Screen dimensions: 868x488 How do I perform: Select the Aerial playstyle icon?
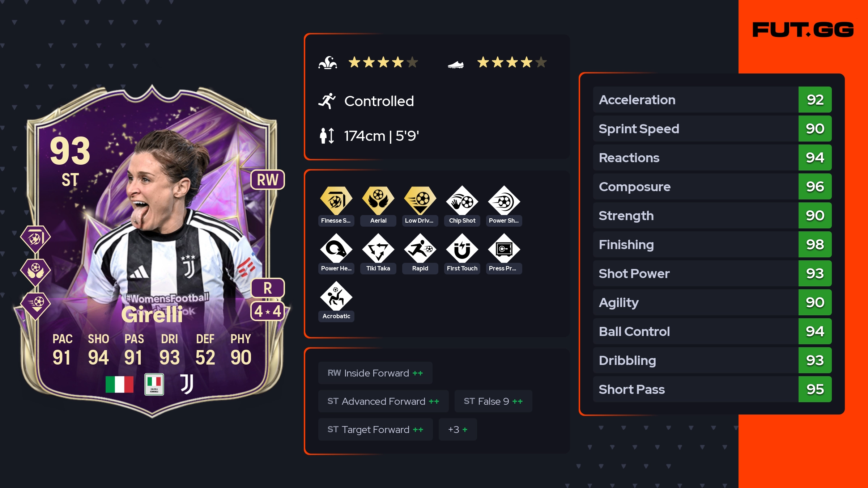click(378, 201)
